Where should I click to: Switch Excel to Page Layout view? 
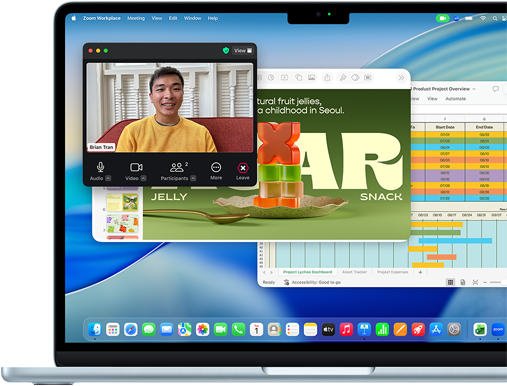click(x=463, y=282)
